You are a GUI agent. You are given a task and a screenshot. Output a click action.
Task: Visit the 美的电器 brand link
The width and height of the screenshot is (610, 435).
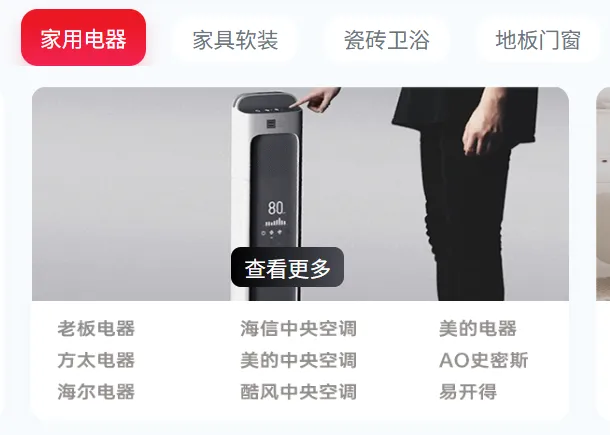point(478,328)
